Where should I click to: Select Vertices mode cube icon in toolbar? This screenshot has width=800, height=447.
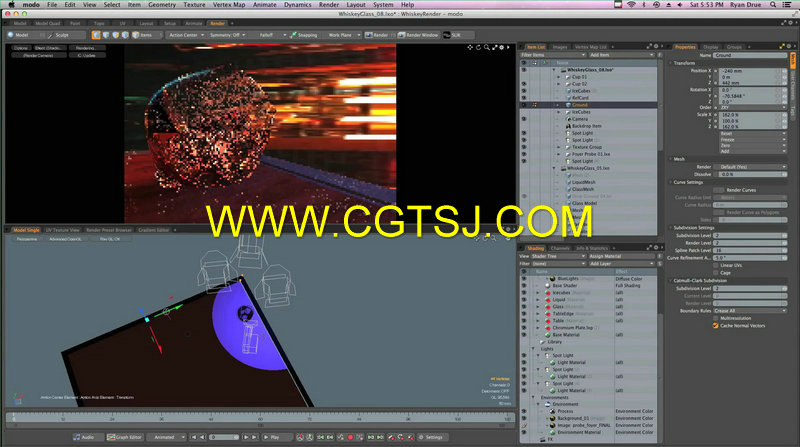click(x=96, y=35)
